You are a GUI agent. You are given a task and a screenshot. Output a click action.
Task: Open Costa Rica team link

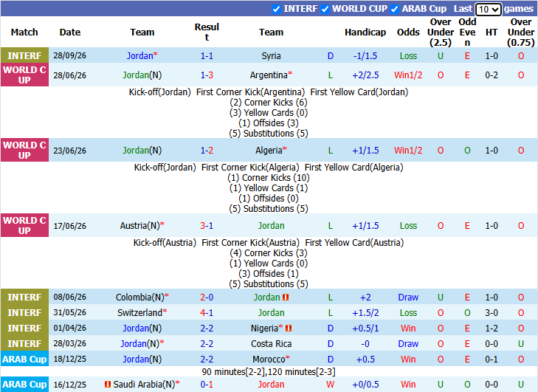pyautogui.click(x=271, y=343)
